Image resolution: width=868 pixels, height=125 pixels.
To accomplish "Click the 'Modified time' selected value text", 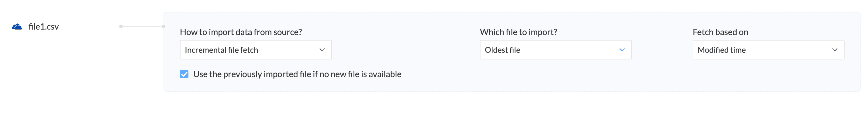I will pyautogui.click(x=722, y=50).
